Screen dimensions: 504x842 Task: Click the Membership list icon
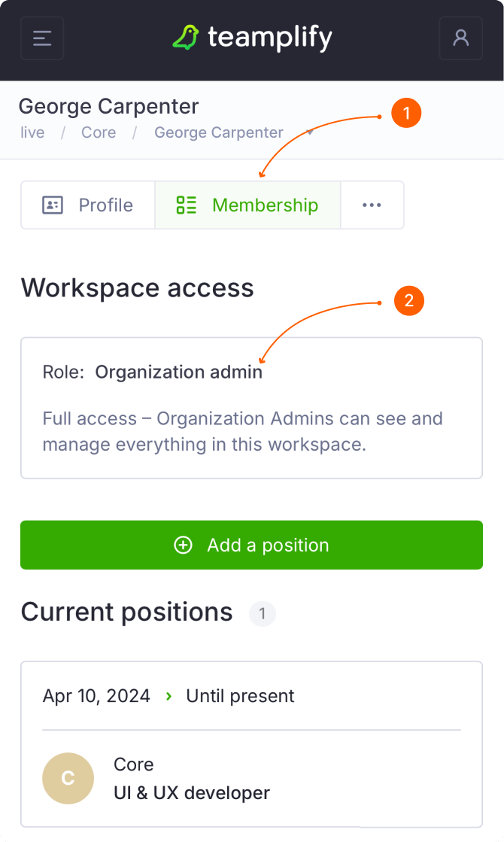(x=186, y=205)
